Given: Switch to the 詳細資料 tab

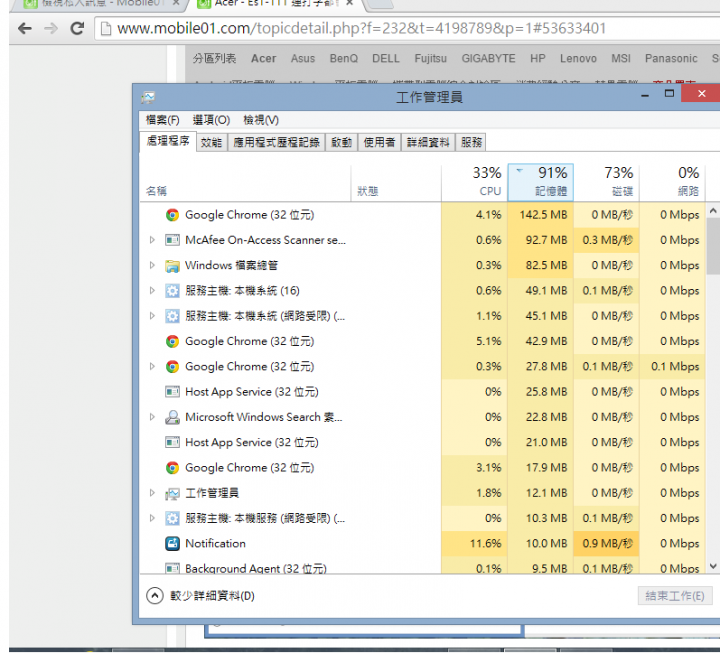Looking at the screenshot, I should pos(428,142).
